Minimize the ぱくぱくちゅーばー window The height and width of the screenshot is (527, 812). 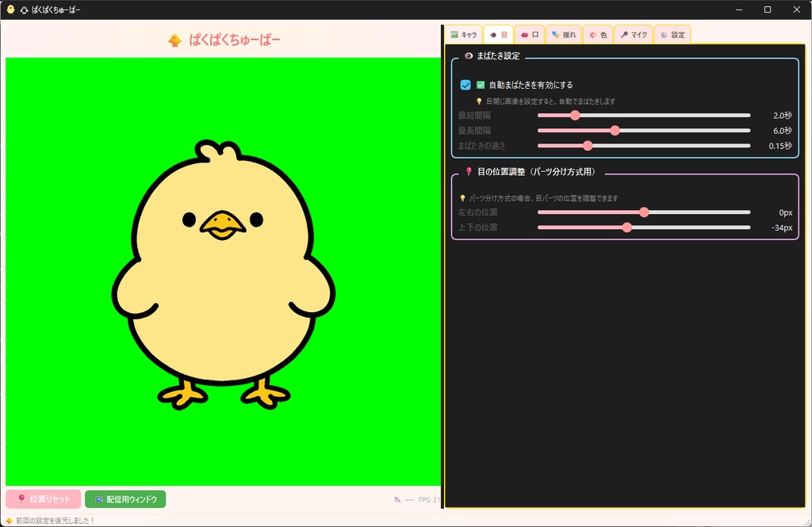(x=739, y=10)
